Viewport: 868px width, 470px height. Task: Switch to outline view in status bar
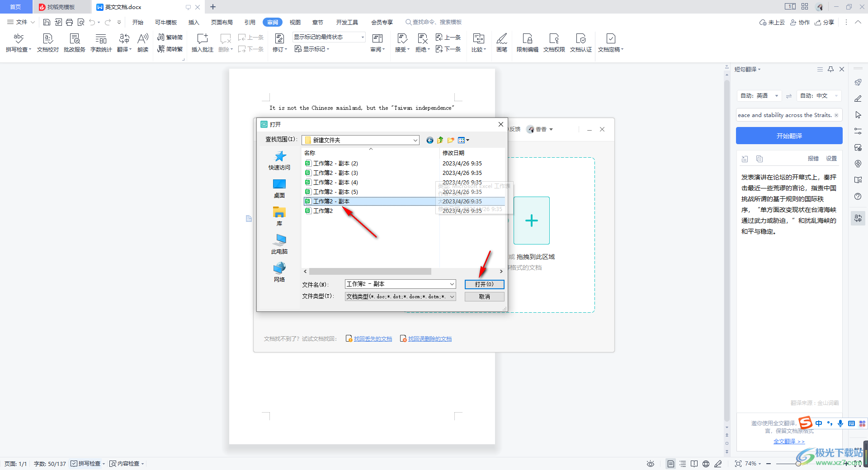(x=683, y=464)
